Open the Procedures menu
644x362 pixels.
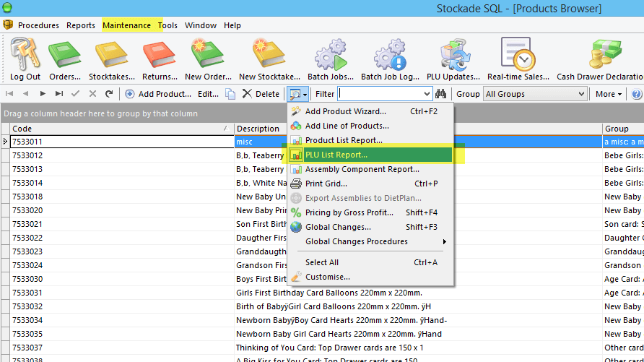point(38,25)
